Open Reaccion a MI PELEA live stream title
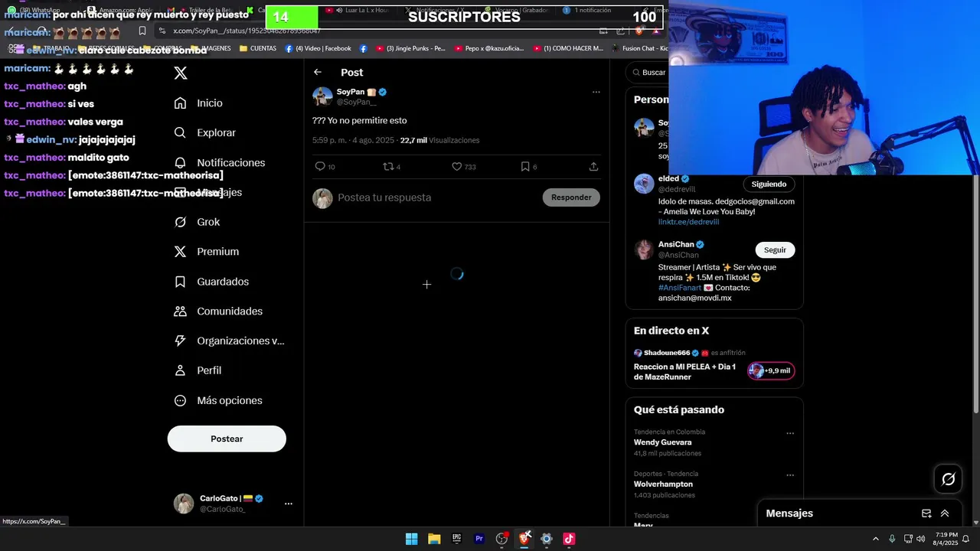Screen dimensions: 980x551 pos(684,371)
